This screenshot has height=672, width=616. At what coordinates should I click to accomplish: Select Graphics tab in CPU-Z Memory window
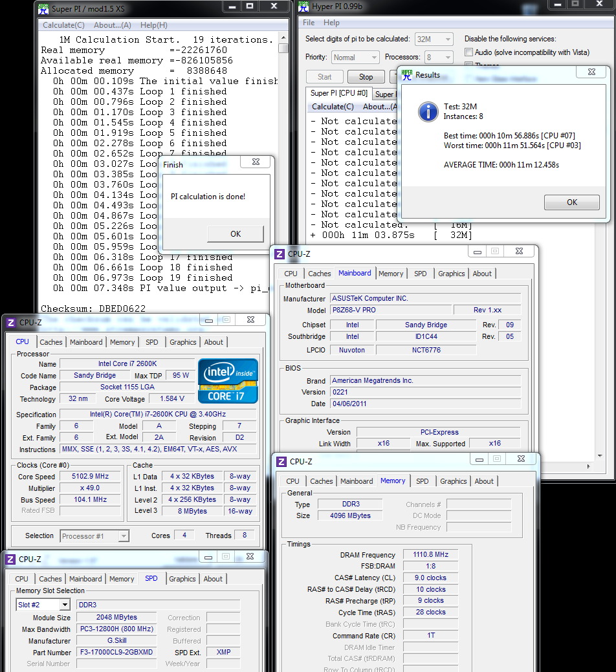(453, 481)
